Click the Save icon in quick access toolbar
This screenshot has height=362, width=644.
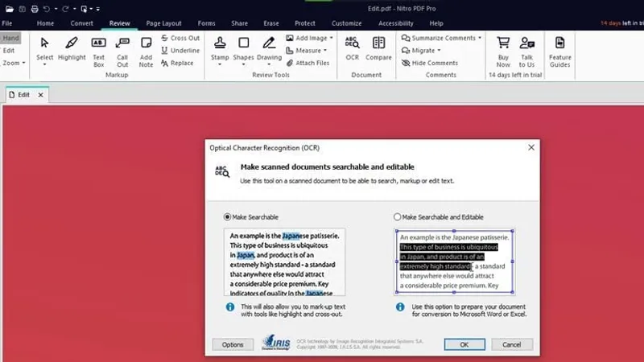[x=23, y=9]
